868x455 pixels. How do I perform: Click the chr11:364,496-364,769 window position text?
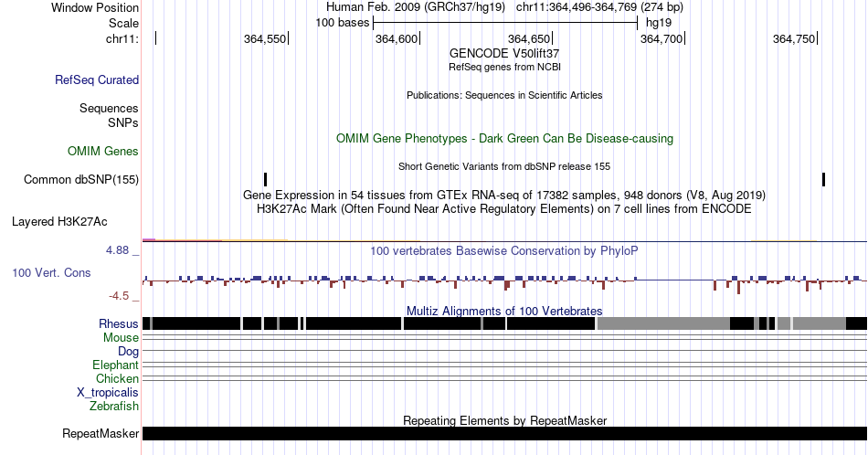coord(599,7)
